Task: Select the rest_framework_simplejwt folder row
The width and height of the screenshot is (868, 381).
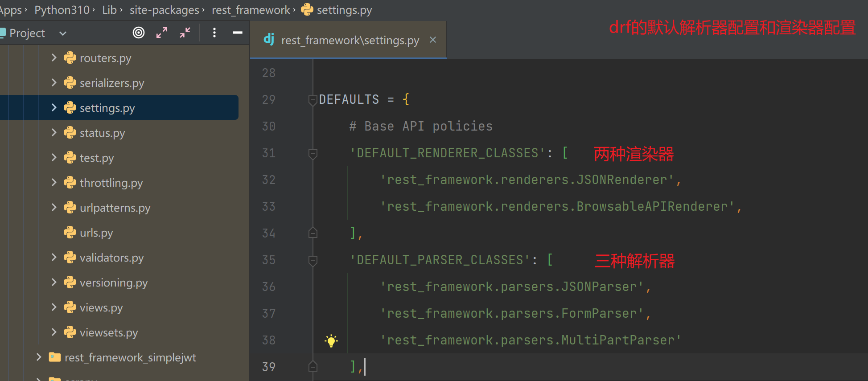Action: pyautogui.click(x=130, y=357)
